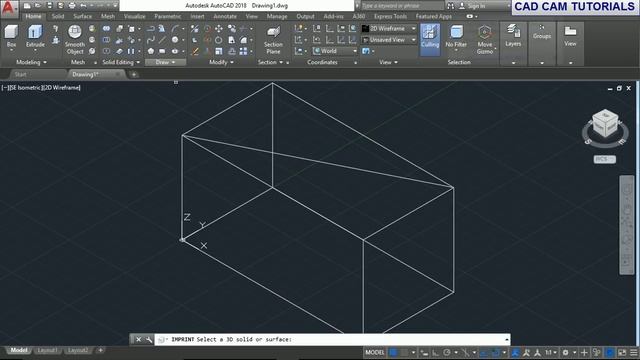
Task: Toggle polar tracking in status bar
Action: coord(447,352)
